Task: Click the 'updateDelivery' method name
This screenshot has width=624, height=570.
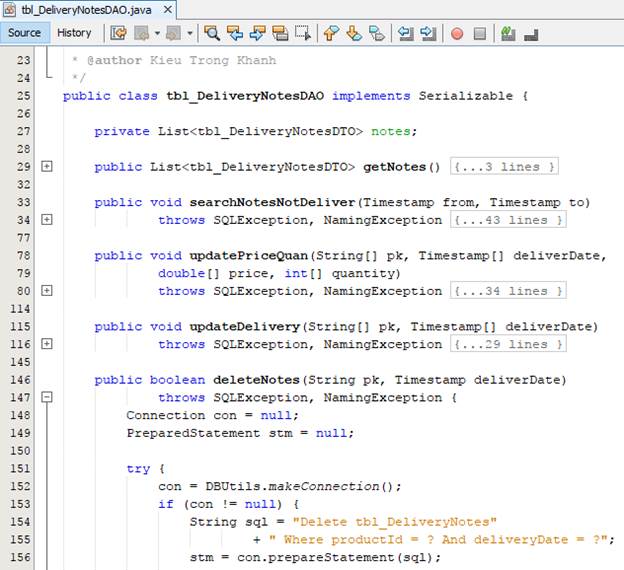Action: pos(245,326)
